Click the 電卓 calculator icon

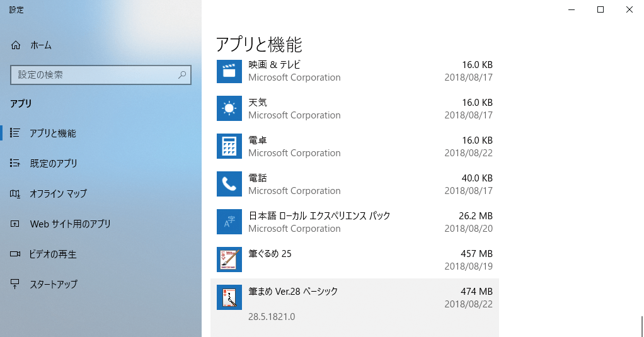(x=229, y=146)
